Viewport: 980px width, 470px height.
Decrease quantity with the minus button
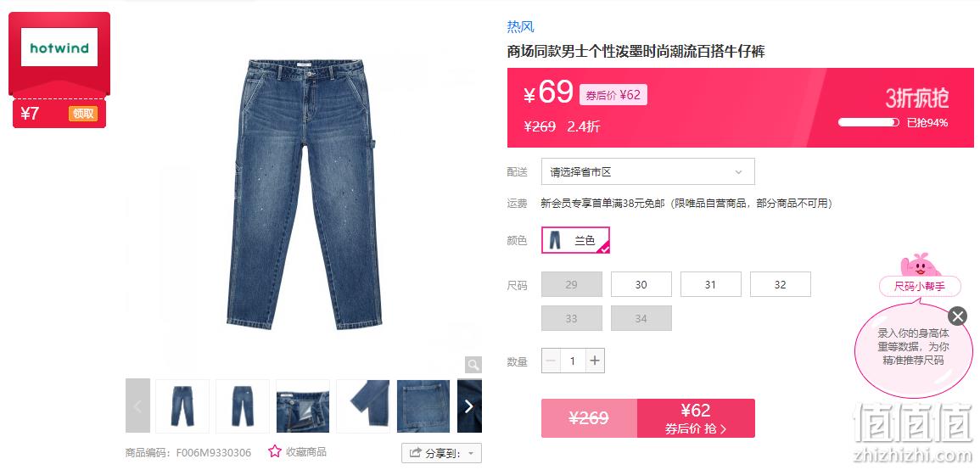(x=551, y=361)
